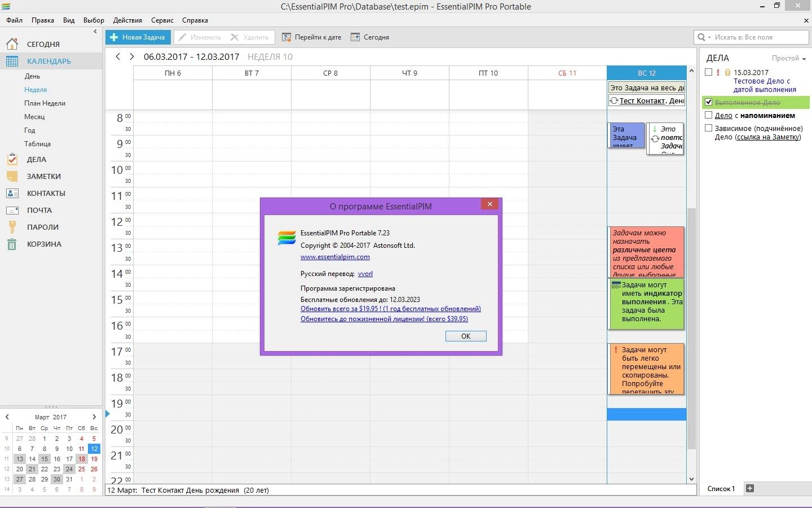Collapse the left navigation panel arrow
This screenshot has height=508, width=812.
click(95, 32)
